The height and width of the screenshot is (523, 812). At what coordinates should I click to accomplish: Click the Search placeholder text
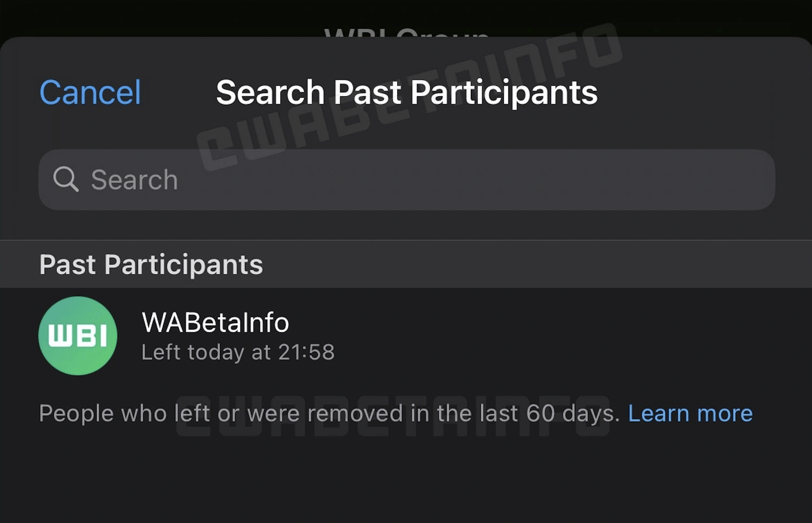point(134,179)
